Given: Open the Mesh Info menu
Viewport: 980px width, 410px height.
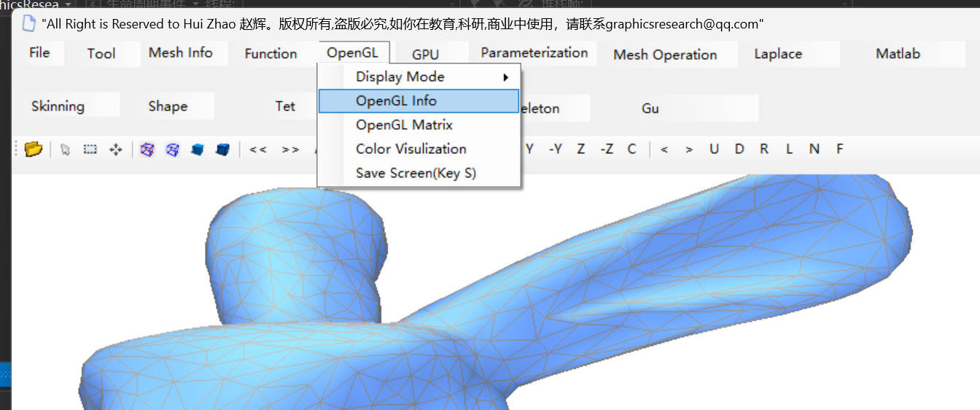Looking at the screenshot, I should coord(181,53).
